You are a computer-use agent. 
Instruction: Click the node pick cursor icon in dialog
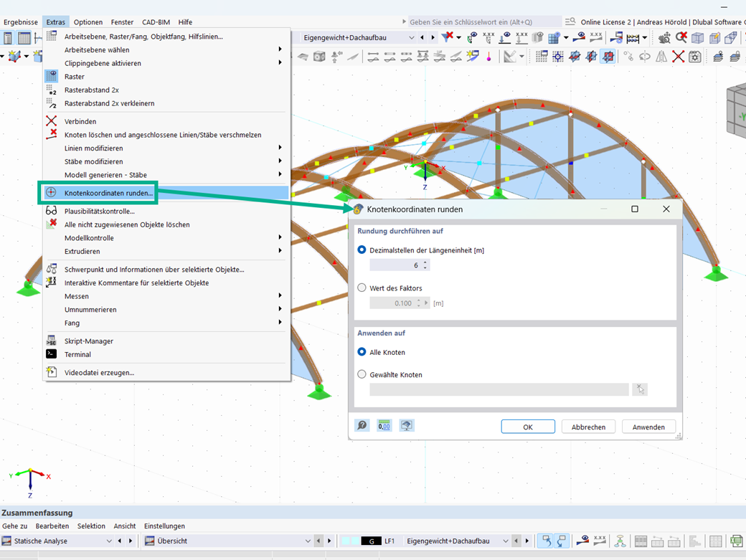[641, 389]
